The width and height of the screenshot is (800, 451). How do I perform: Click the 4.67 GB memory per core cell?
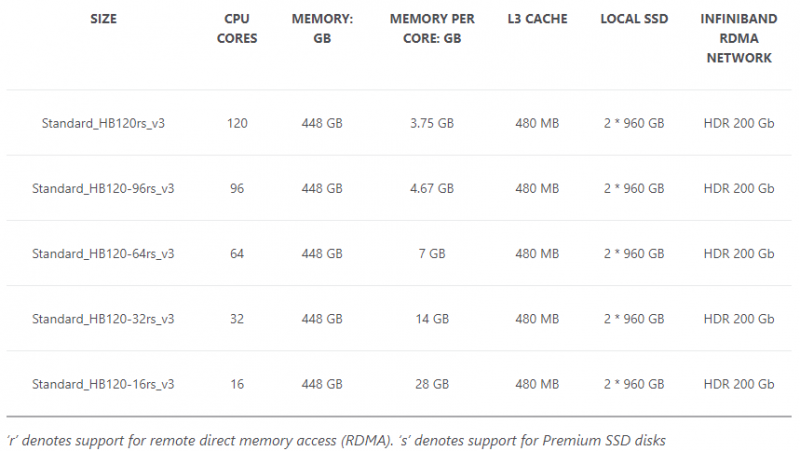(x=432, y=189)
